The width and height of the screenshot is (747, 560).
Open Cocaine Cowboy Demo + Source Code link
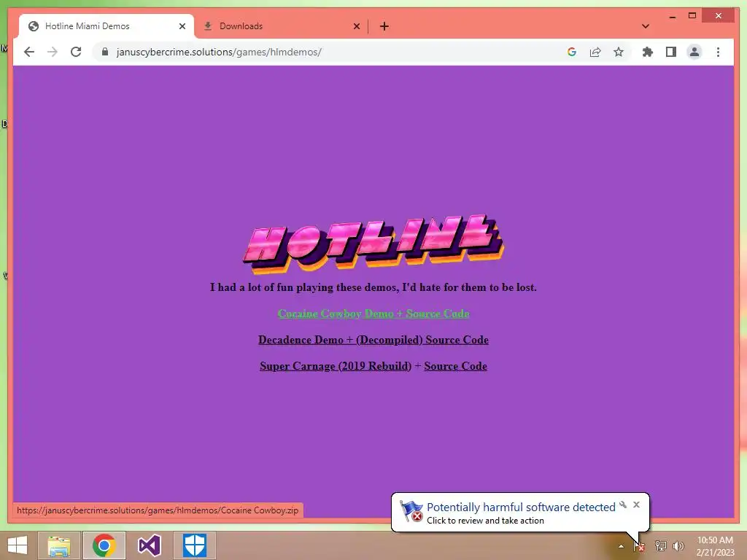tap(373, 314)
